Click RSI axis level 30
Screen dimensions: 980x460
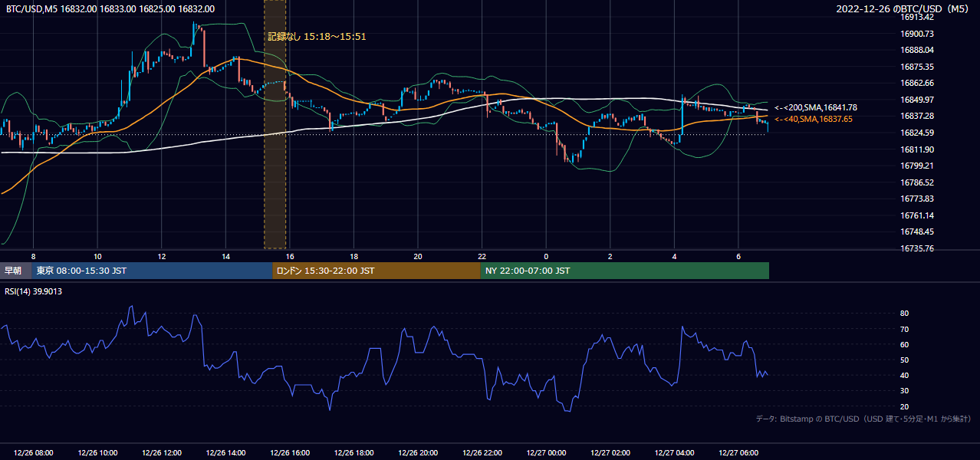coord(904,391)
